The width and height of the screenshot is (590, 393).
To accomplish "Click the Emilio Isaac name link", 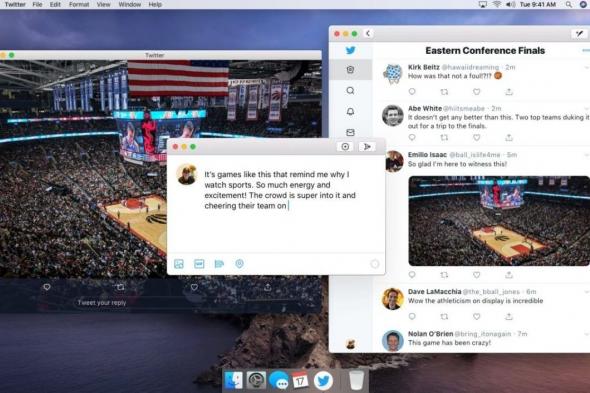I will (427, 155).
